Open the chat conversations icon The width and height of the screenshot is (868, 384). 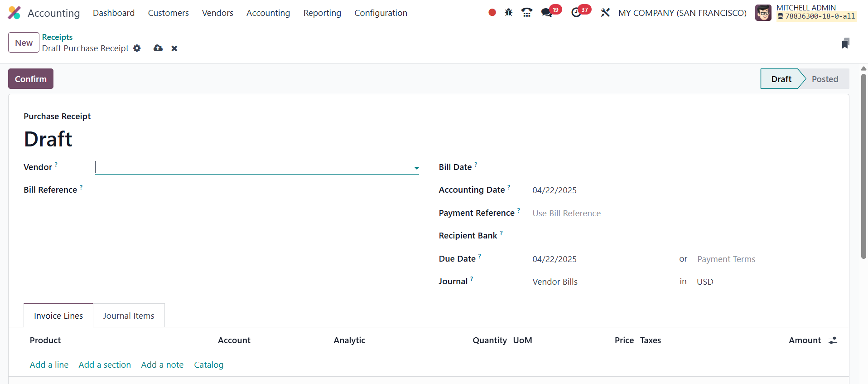[x=547, y=13]
